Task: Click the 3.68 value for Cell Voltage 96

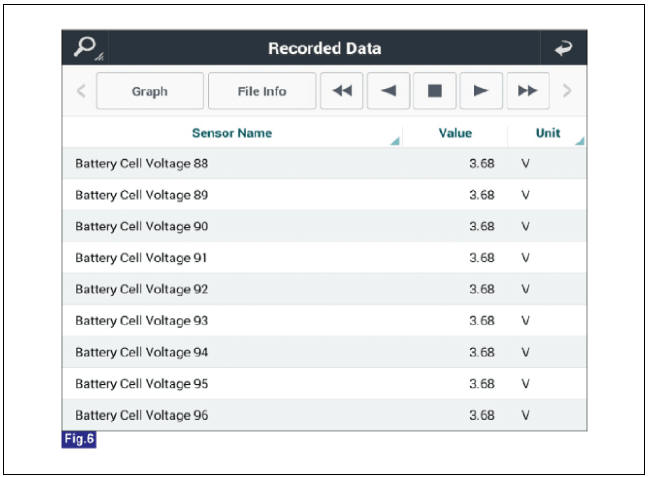Action: coord(482,415)
